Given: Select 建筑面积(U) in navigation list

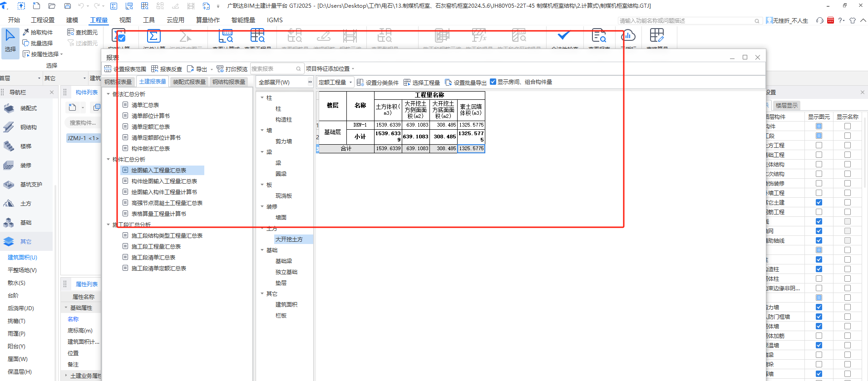Looking at the screenshot, I should coord(22,258).
